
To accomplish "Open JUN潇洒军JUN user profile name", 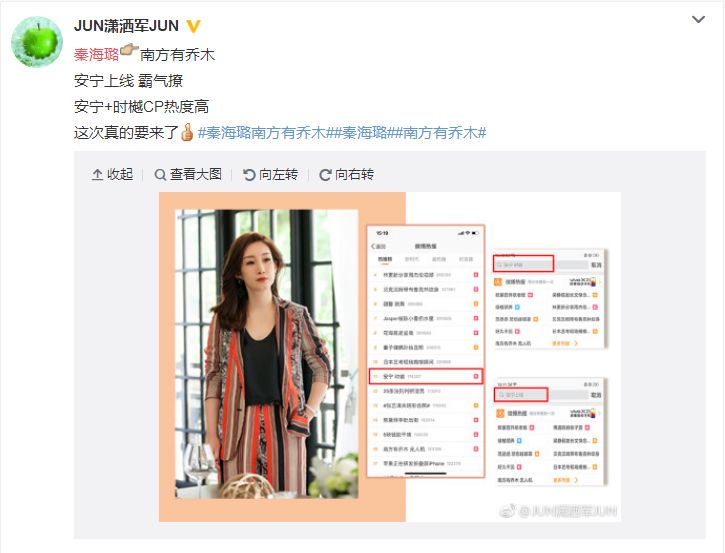I will tap(126, 26).
